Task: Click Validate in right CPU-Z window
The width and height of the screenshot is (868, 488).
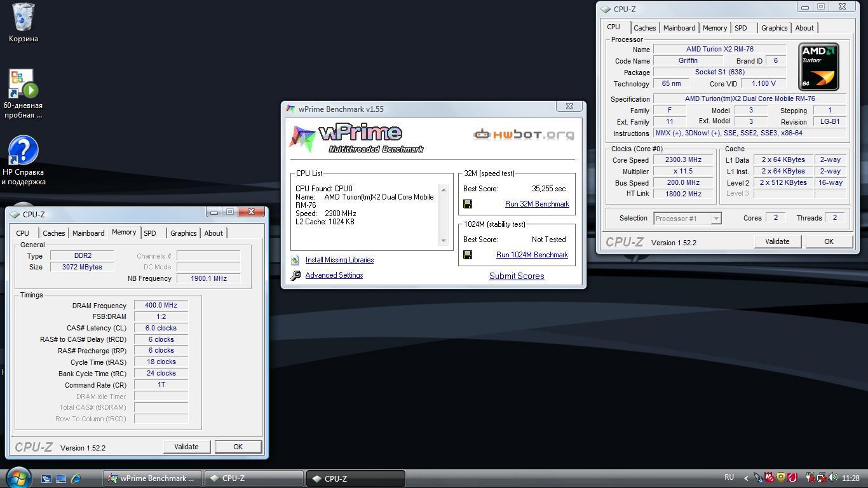Action: 777,241
